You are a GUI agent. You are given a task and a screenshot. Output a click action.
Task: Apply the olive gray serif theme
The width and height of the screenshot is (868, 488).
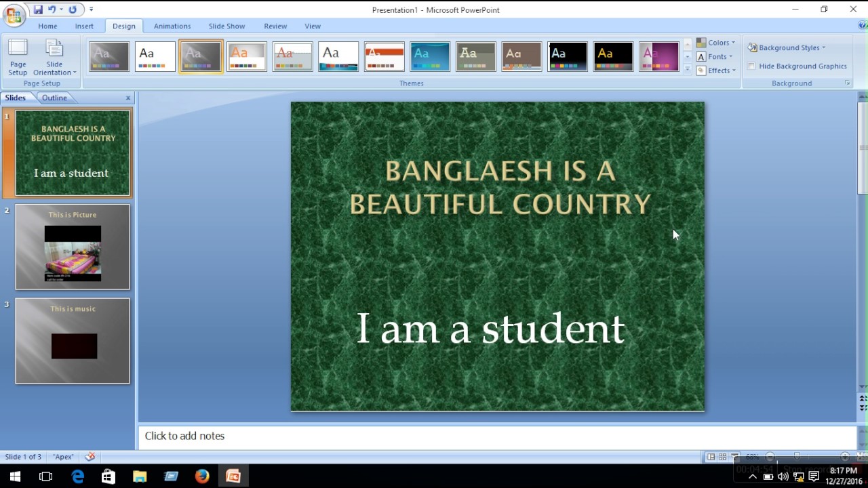[476, 57]
